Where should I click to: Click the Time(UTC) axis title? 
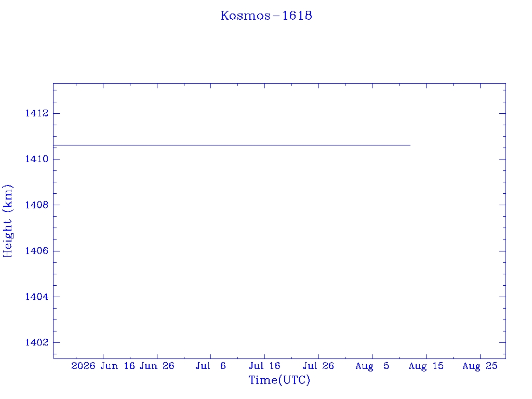coord(279,380)
